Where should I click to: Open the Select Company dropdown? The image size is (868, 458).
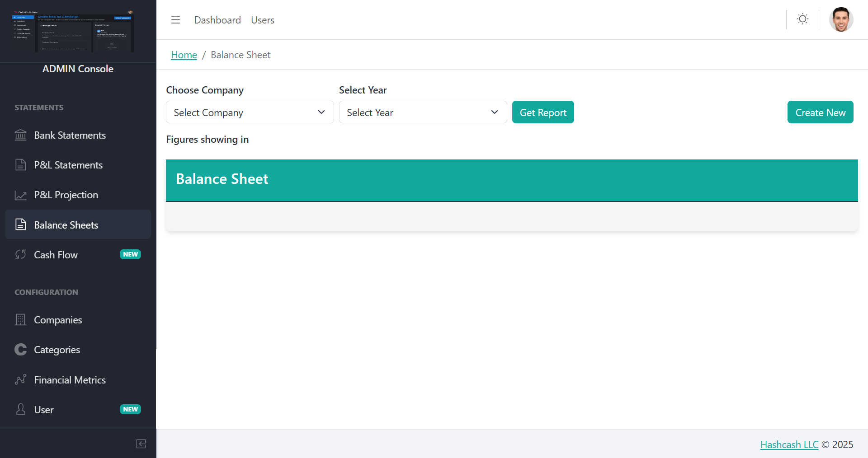click(x=250, y=112)
